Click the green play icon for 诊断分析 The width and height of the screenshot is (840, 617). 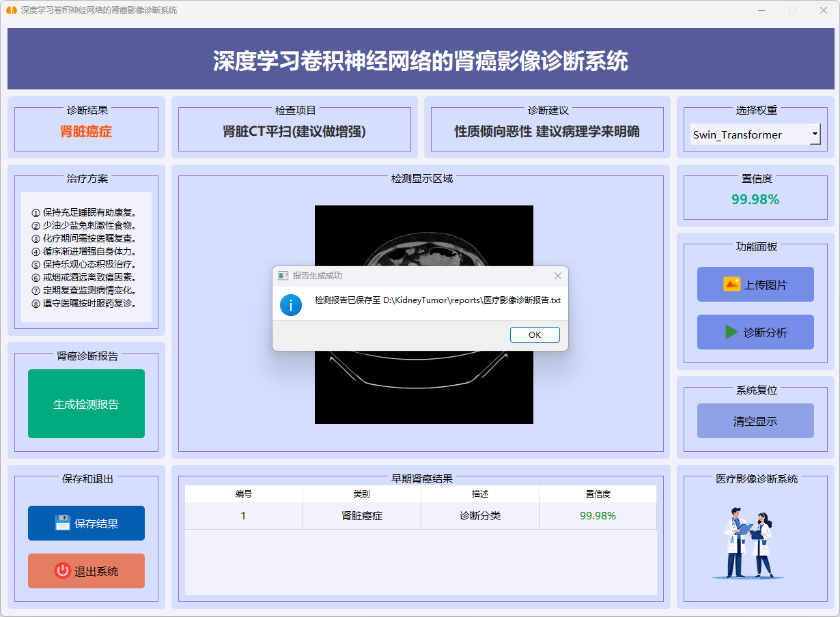(731, 332)
